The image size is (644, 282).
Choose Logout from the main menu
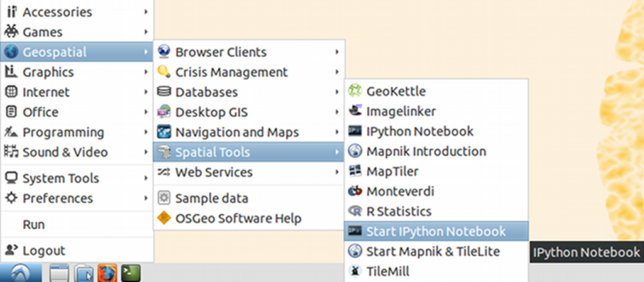coord(44,251)
